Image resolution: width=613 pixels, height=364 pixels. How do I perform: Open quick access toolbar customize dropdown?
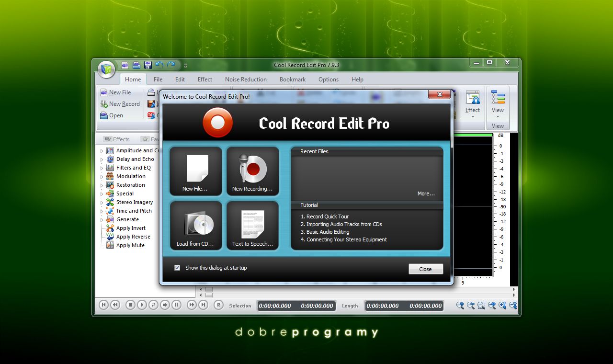tap(186, 66)
